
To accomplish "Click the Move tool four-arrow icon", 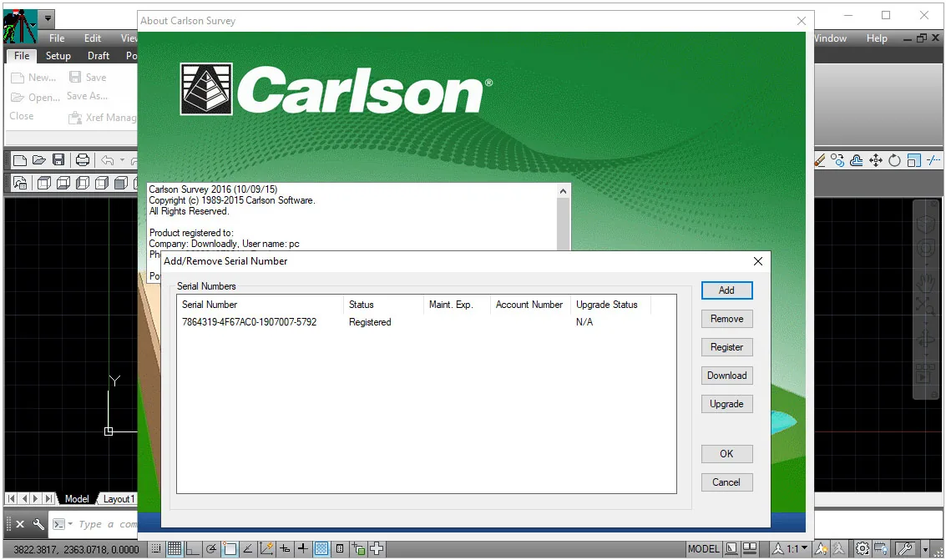I will click(x=875, y=160).
